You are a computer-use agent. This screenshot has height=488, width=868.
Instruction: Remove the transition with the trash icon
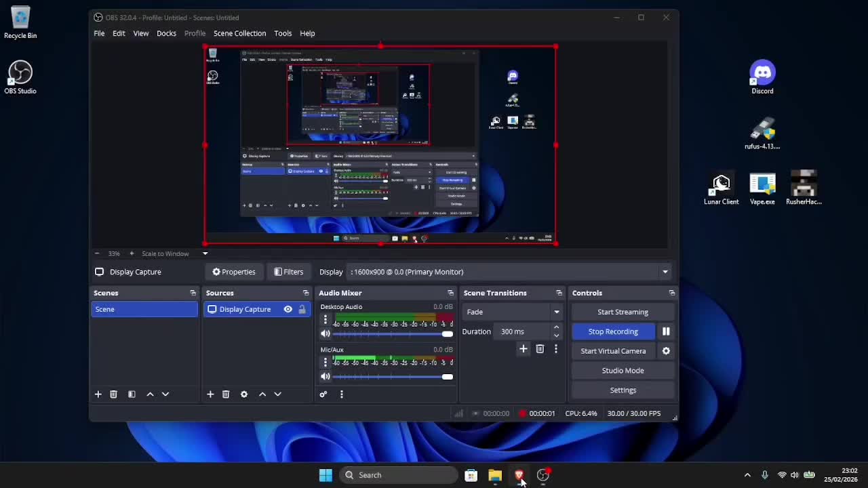[540, 348]
